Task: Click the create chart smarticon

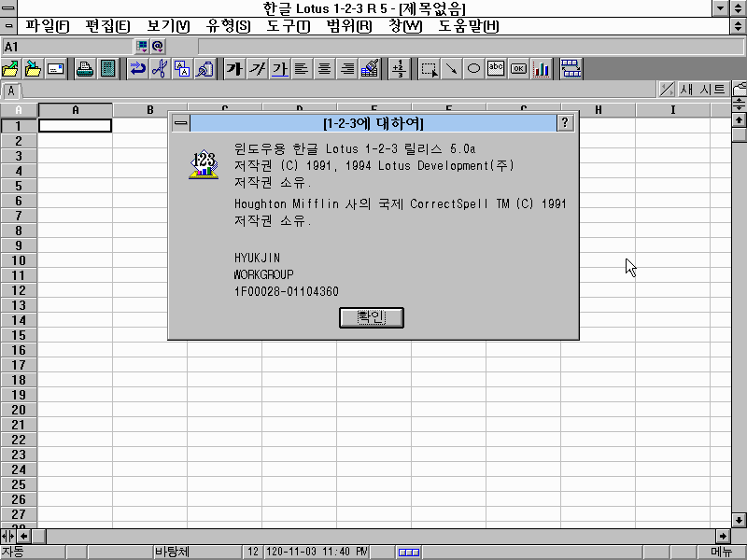Action: tap(542, 69)
